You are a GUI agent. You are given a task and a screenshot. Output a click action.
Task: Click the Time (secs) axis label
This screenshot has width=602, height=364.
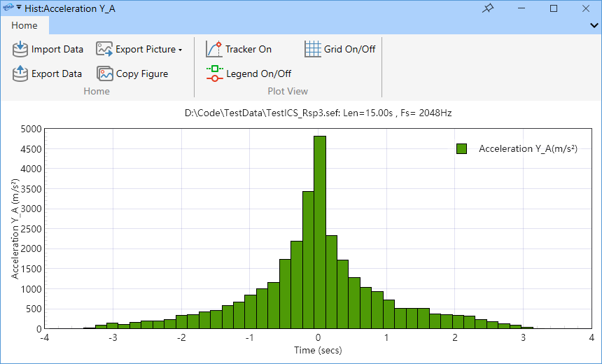(x=318, y=350)
